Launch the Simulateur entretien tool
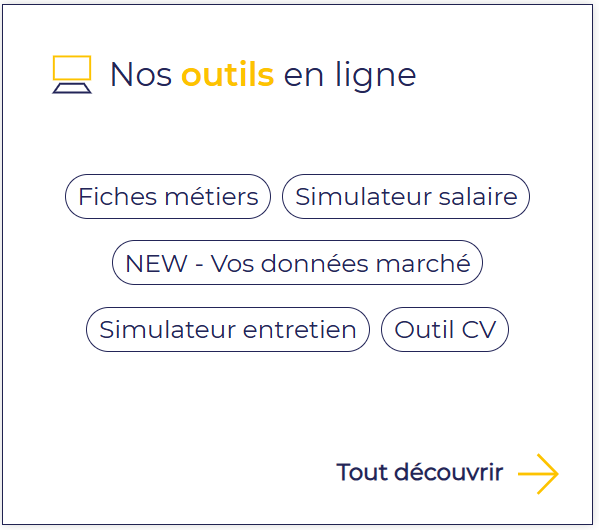This screenshot has width=599, height=530. [228, 329]
